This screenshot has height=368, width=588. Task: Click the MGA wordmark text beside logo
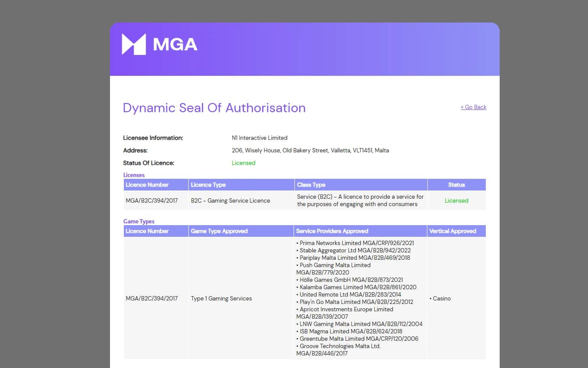[175, 44]
